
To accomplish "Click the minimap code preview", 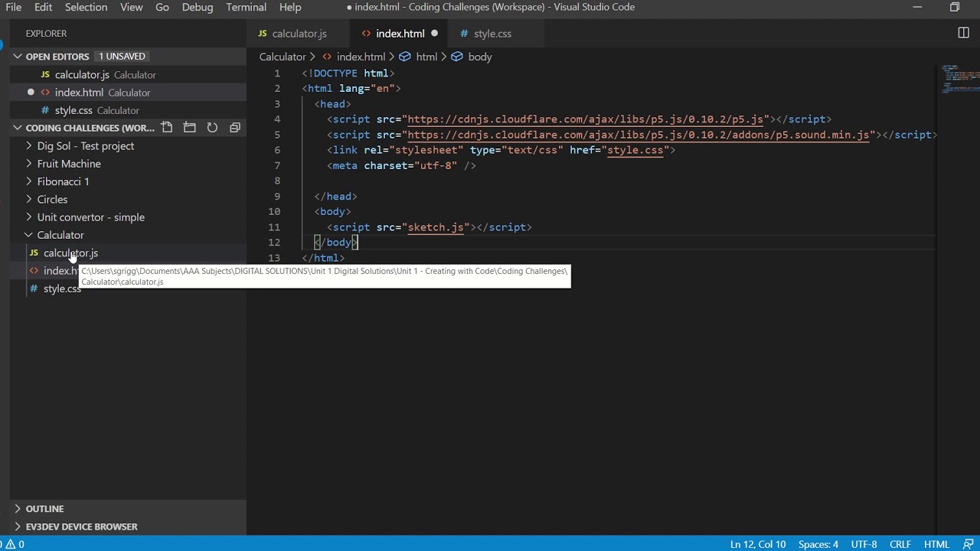I will [x=959, y=80].
